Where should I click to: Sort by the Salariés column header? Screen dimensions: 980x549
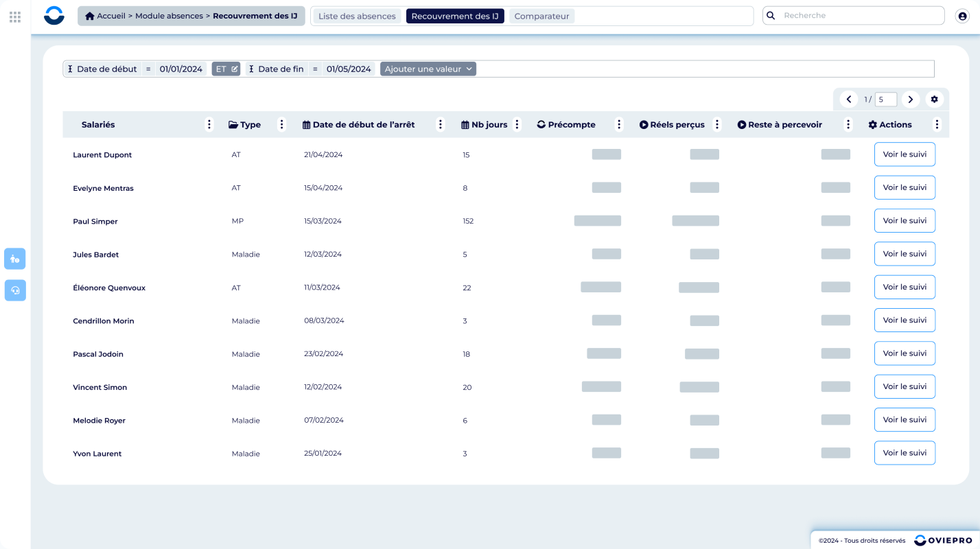98,125
